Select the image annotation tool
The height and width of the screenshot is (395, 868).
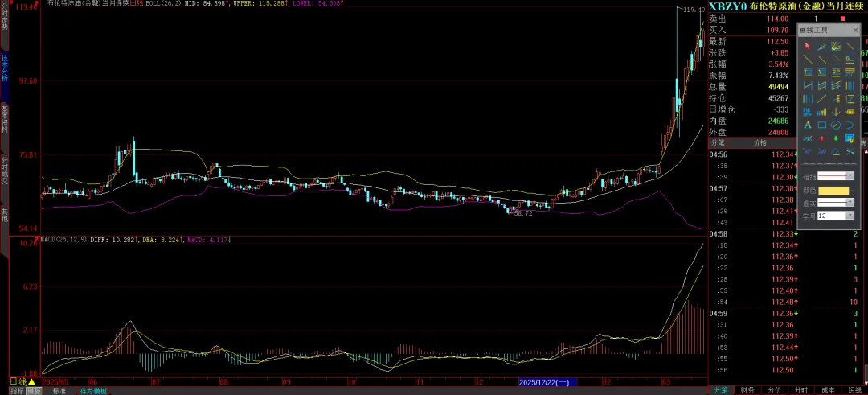click(x=850, y=138)
